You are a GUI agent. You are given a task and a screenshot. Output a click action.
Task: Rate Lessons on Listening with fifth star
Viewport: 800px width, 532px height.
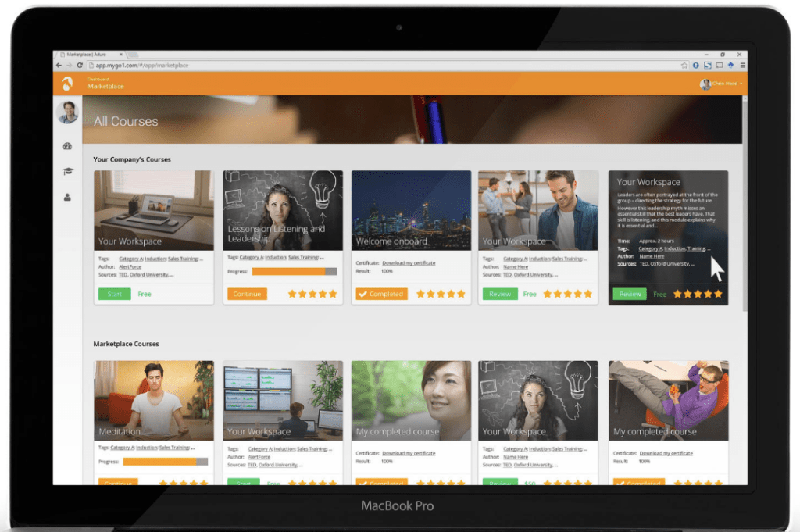(333, 294)
